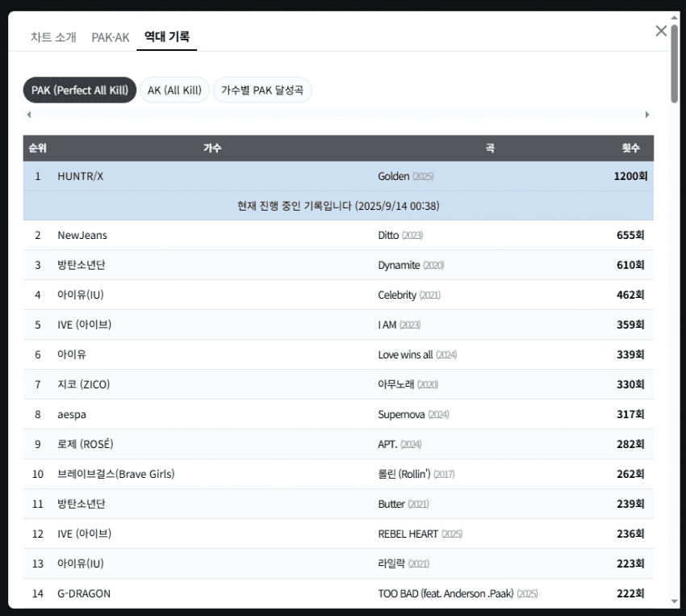Click the song REBEL HEART (2025)
Image resolution: width=686 pixels, height=616 pixels.
[x=420, y=534]
